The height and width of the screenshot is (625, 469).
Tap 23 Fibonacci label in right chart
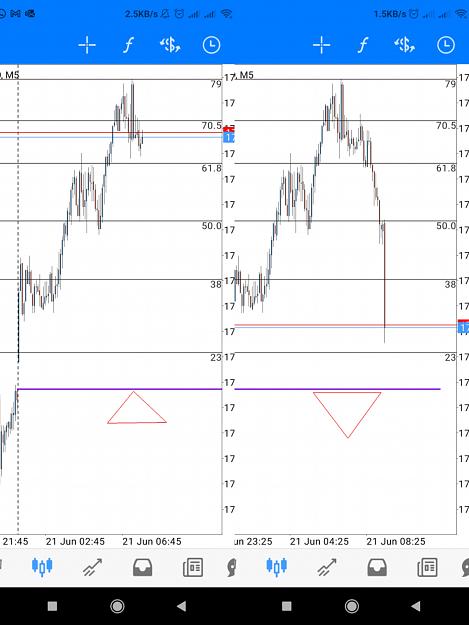(450, 358)
